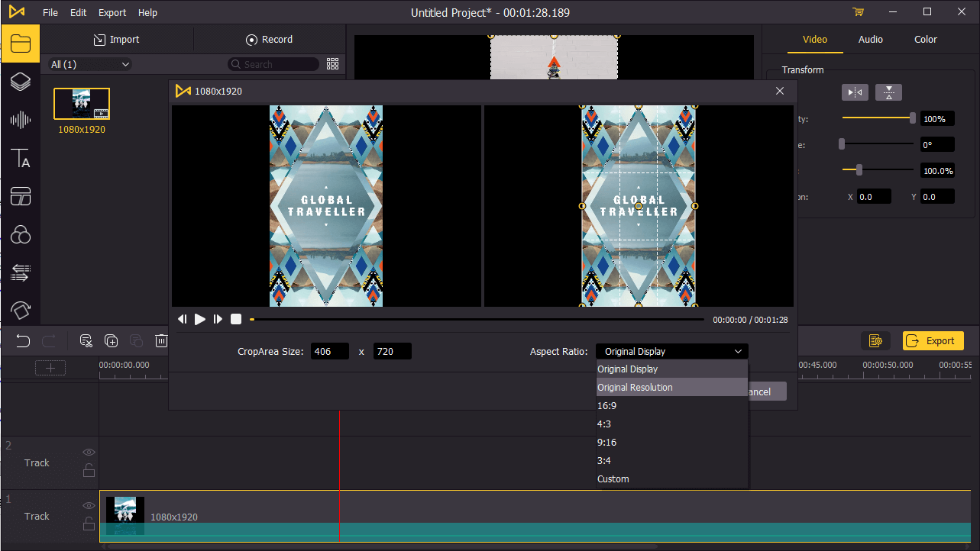Click the Position X value field
980x551 pixels.
[874, 196]
